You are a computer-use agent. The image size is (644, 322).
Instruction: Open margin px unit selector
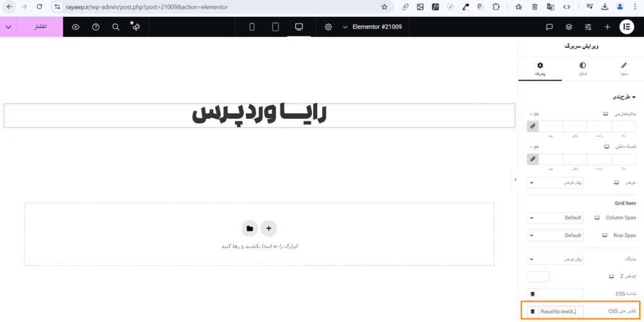(x=533, y=114)
